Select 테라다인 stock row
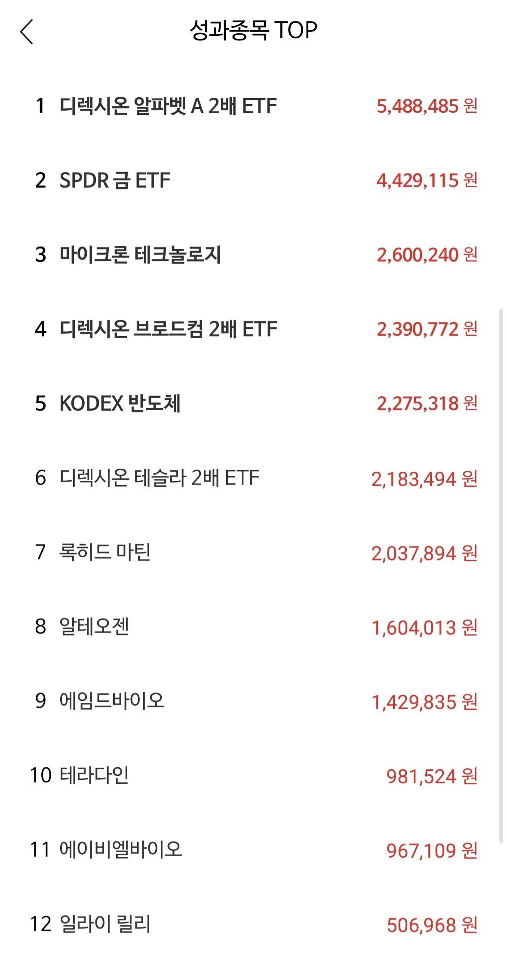Screen dimensions: 507x980 253,776
